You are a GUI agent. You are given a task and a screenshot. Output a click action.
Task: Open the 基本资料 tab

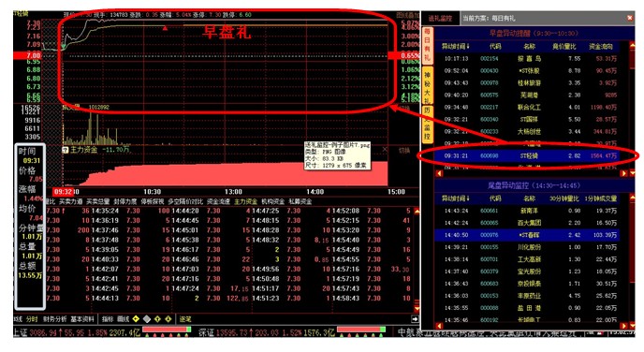tap(82, 319)
